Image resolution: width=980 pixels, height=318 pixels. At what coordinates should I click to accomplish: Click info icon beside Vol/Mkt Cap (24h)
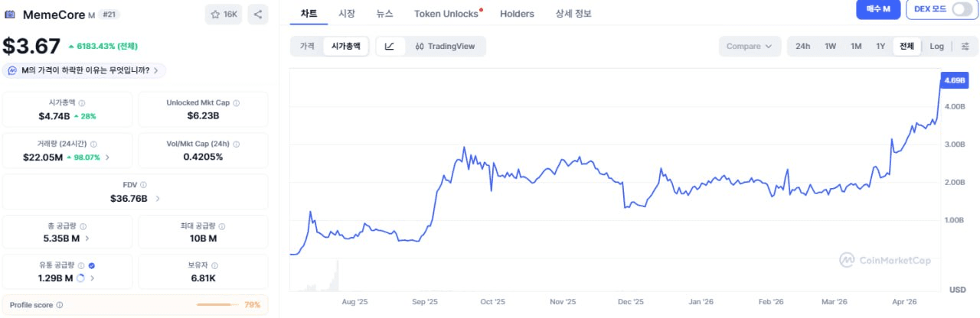coord(236,144)
